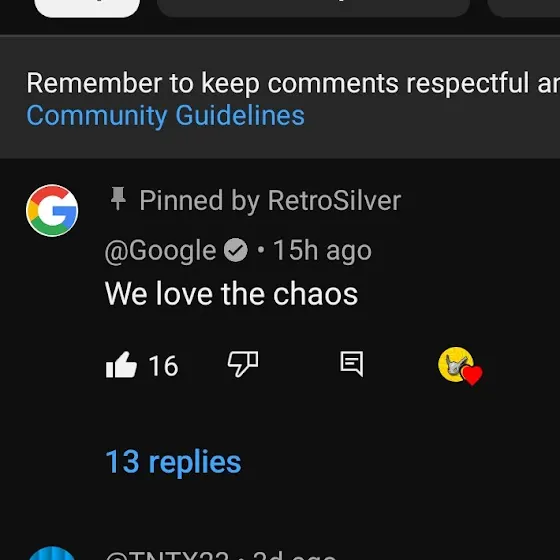Select the white highlighted filter chip at top
Image resolution: width=560 pixels, height=560 pixels.
tap(87, 7)
